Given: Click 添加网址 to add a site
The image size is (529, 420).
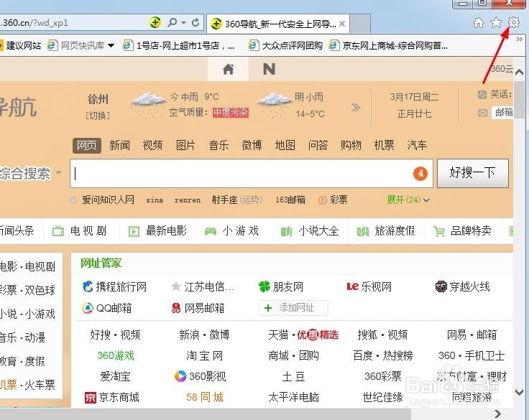Looking at the screenshot, I should [x=293, y=308].
